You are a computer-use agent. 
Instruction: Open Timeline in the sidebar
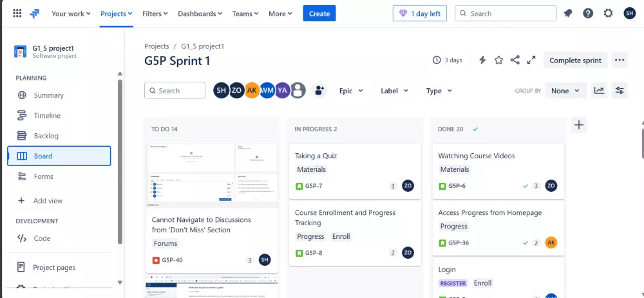(59, 116)
